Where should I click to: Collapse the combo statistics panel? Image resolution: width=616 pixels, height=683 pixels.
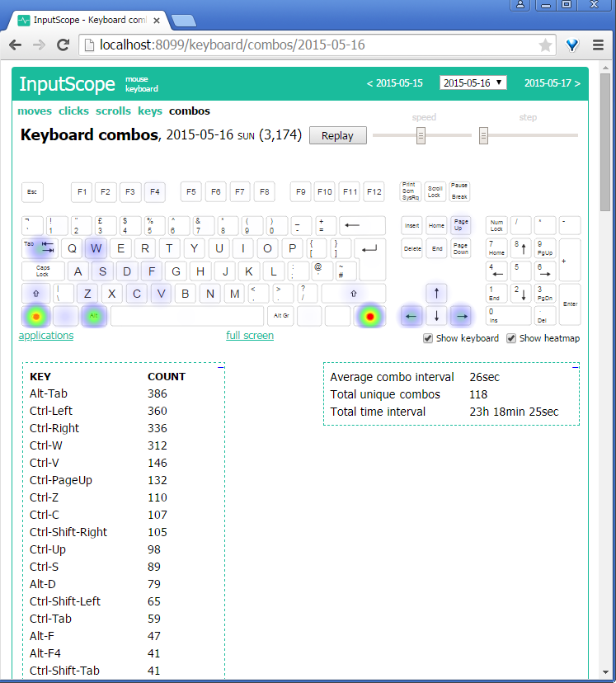pos(575,366)
